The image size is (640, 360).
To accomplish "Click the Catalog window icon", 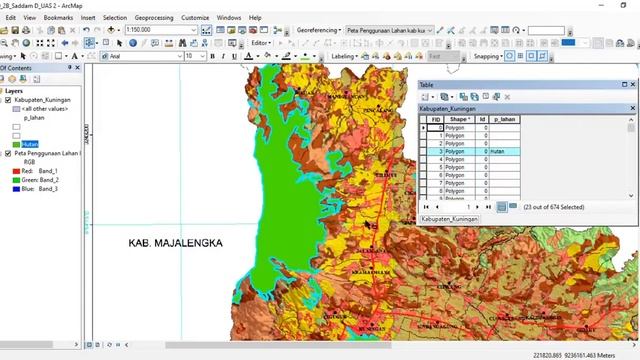I will coord(231,30).
